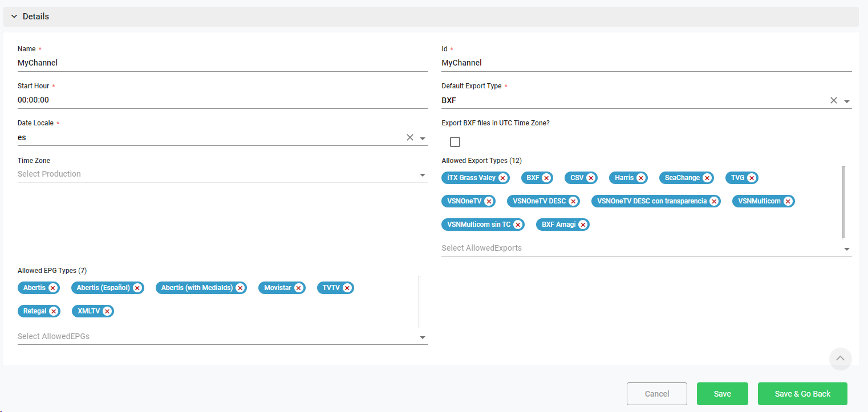
Task: Click the scroll-to-top arrow button
Action: [x=840, y=358]
